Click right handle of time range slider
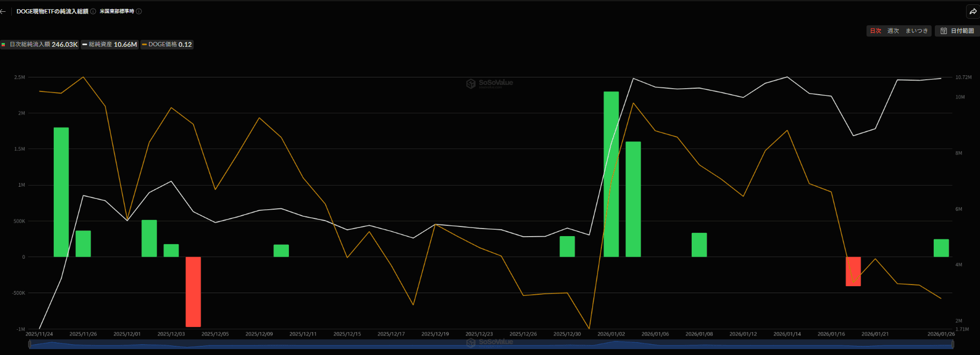Image resolution: width=980 pixels, height=355 pixels. [x=953, y=344]
